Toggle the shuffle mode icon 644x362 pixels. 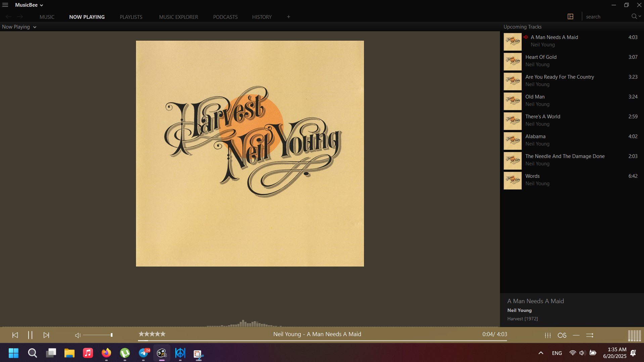point(590,335)
